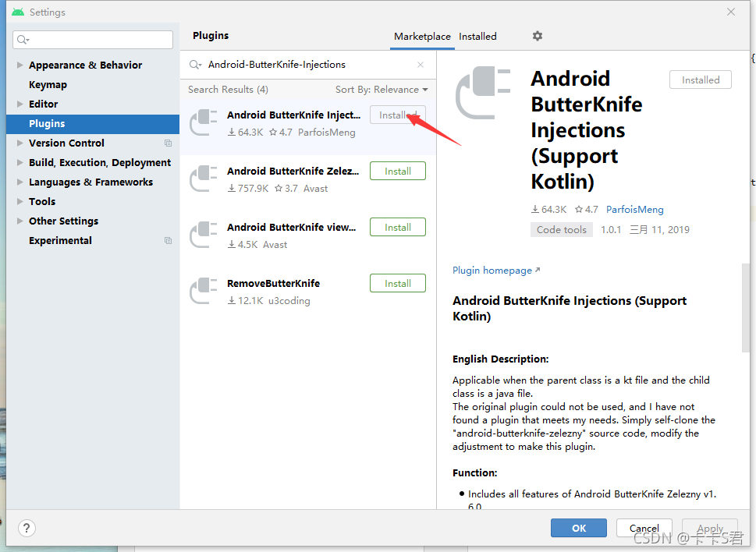Screen dimensions: 756x552
Task: Expand Build, Execution, Deployment node
Action: (20, 162)
